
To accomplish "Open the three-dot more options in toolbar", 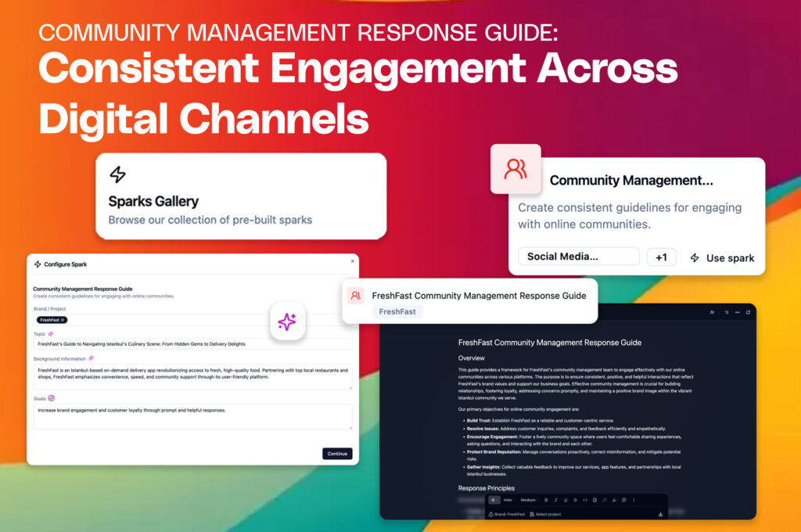I will [634, 500].
